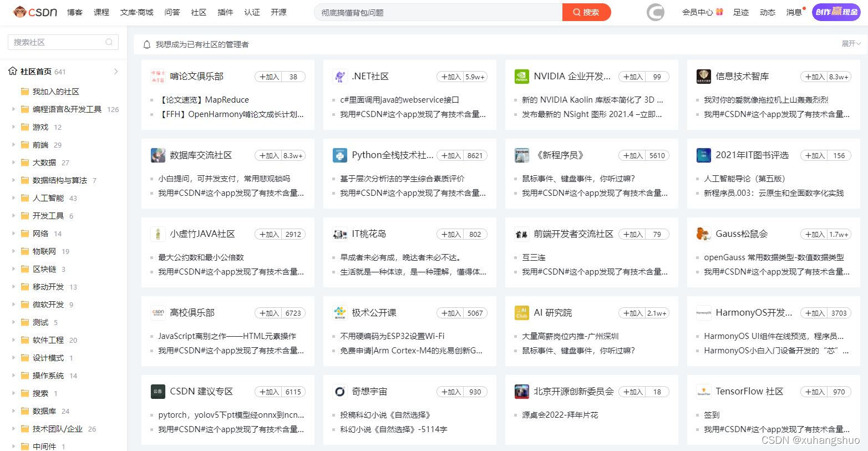Expand the 操作系统 category arrow

click(13, 376)
